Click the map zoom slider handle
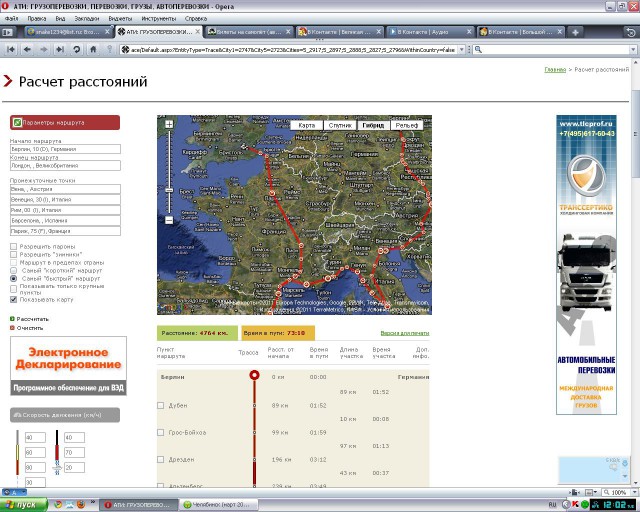The height and width of the screenshot is (512, 640). [x=169, y=190]
